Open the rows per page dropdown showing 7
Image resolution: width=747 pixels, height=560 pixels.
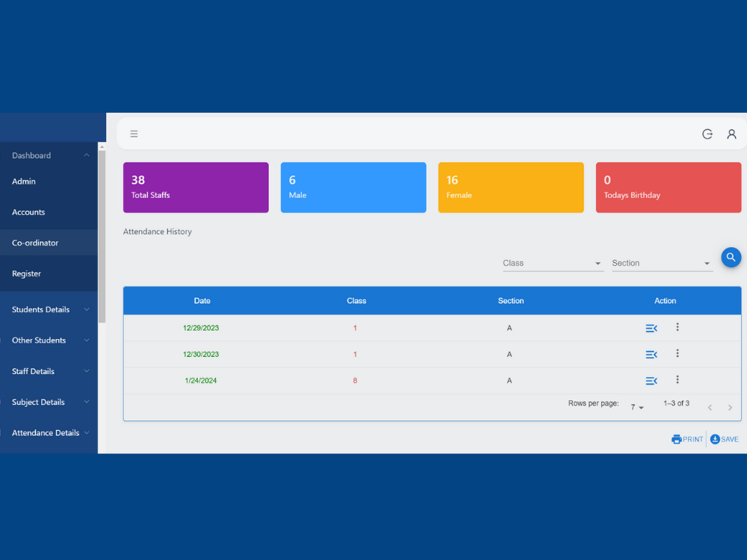pos(636,407)
